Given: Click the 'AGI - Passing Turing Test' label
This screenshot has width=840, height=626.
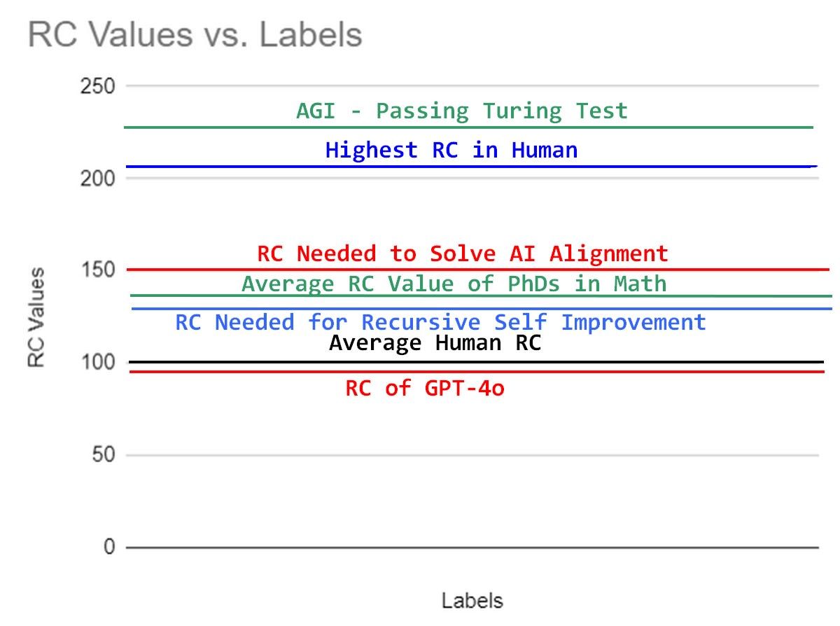Looking at the screenshot, I should [x=461, y=111].
